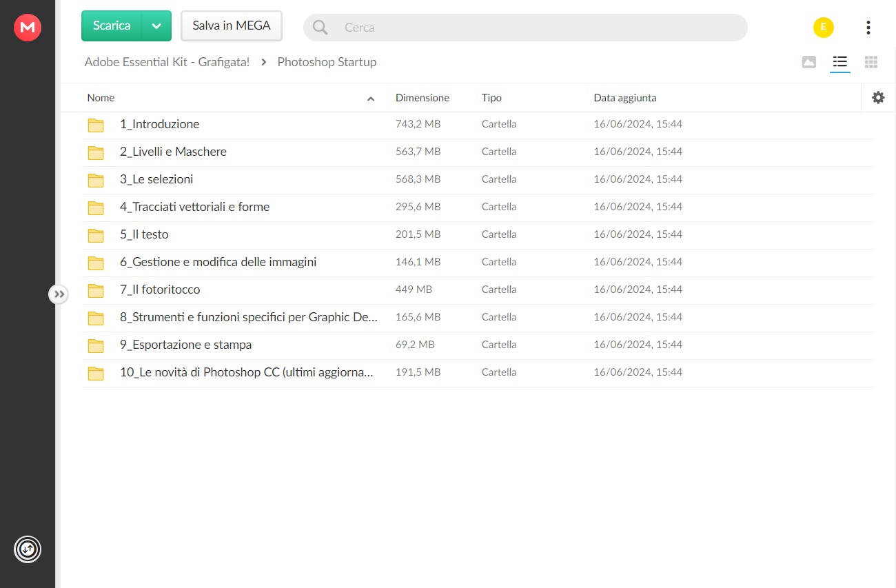
Task: Switch to grid thumbnail view icon
Action: point(871,62)
